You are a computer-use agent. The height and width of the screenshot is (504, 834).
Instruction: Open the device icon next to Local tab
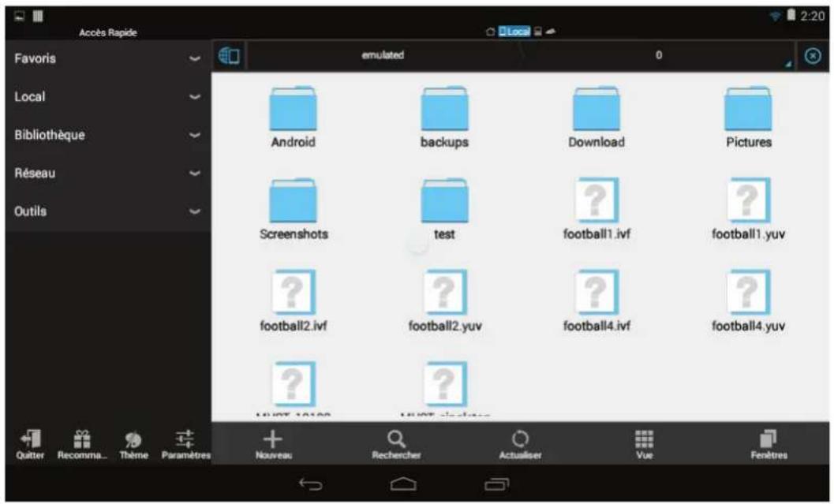tap(538, 32)
